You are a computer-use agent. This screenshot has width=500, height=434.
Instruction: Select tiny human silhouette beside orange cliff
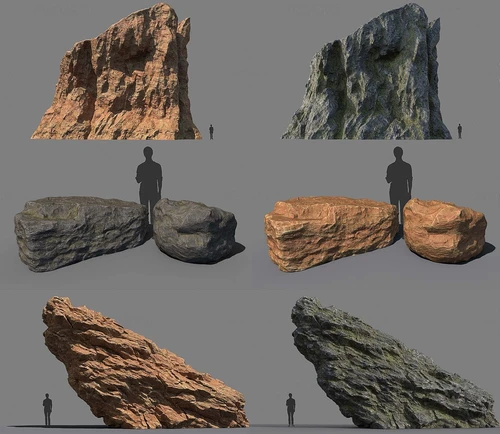pyautogui.click(x=211, y=132)
